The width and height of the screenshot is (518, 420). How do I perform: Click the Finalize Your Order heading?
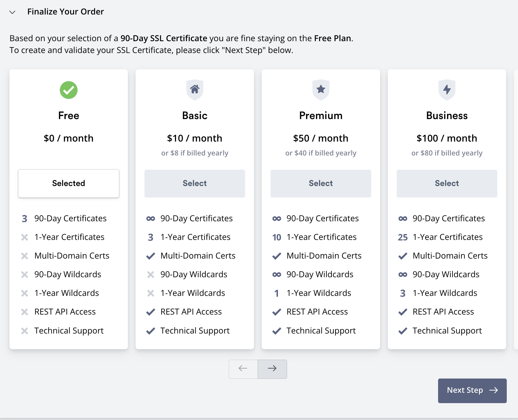point(66,12)
